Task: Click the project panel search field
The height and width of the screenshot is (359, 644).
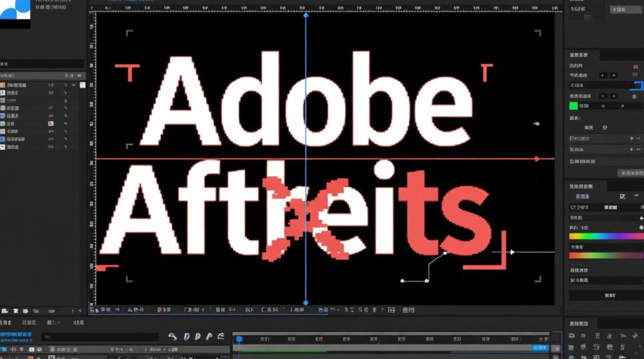Action: click(x=42, y=64)
